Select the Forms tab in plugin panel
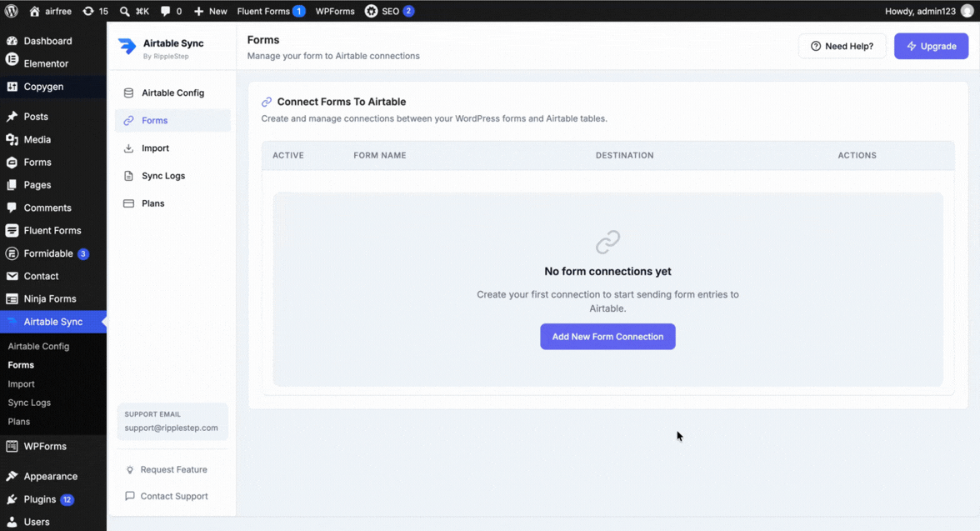Image resolution: width=980 pixels, height=531 pixels. pyautogui.click(x=172, y=120)
